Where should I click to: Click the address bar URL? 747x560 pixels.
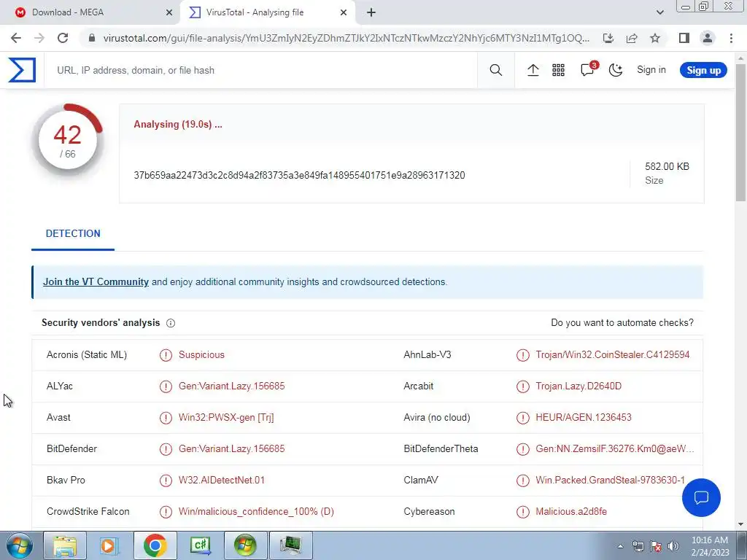tap(346, 38)
